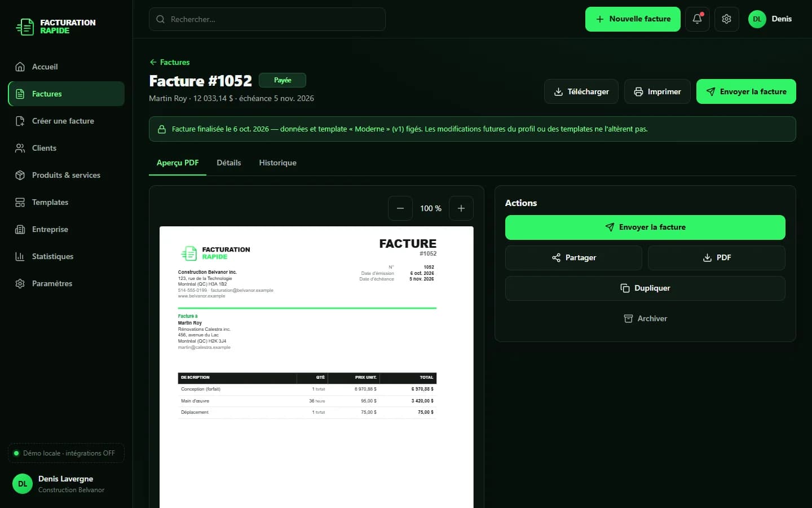Click the 100 % zoom level value
Screen dimensions: 812x508
pyautogui.click(x=431, y=208)
